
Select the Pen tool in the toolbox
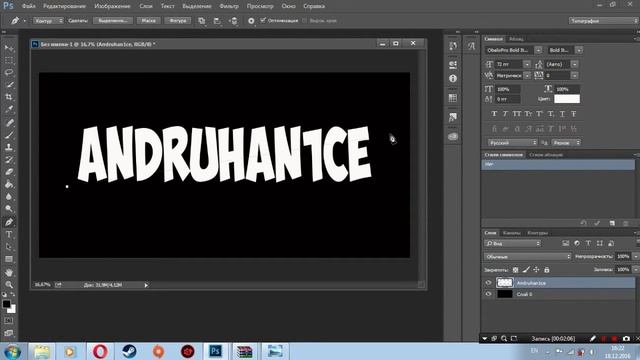(9, 222)
